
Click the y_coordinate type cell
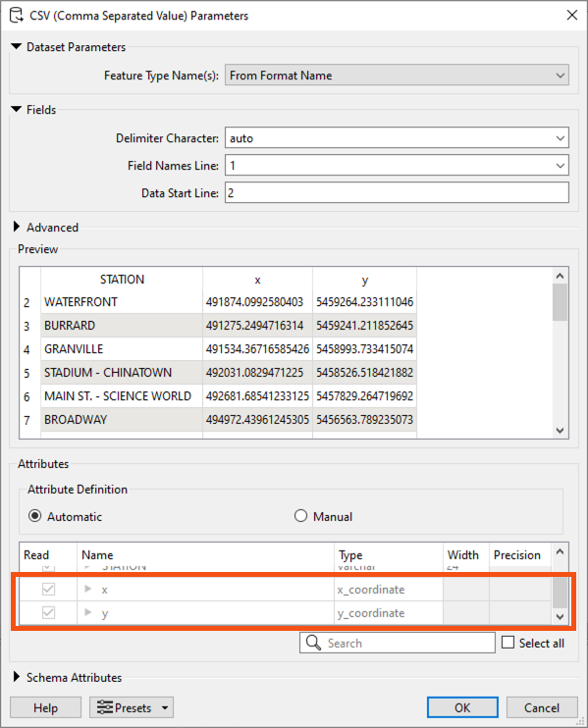(389, 613)
